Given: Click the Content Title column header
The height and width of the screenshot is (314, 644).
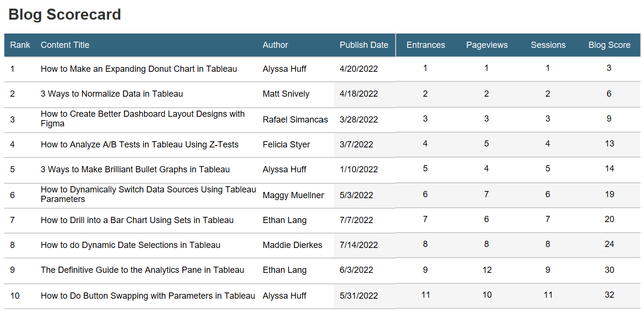Looking at the screenshot, I should 65,45.
